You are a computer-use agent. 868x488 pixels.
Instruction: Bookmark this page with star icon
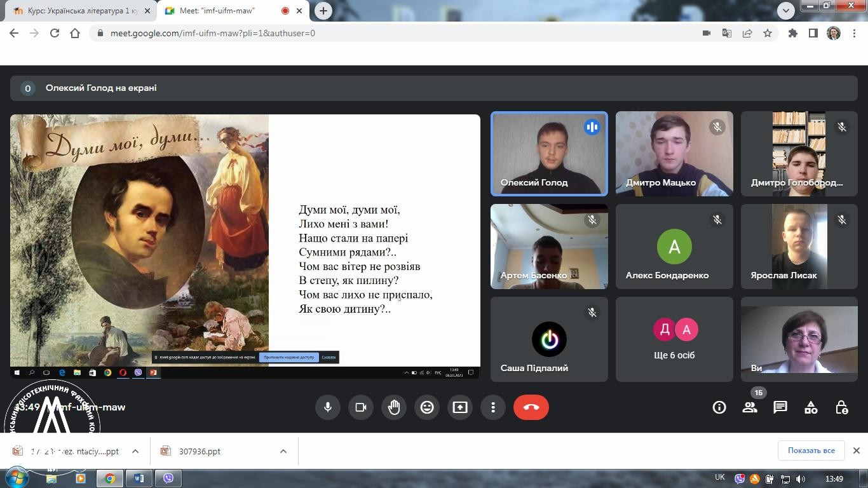(x=768, y=33)
